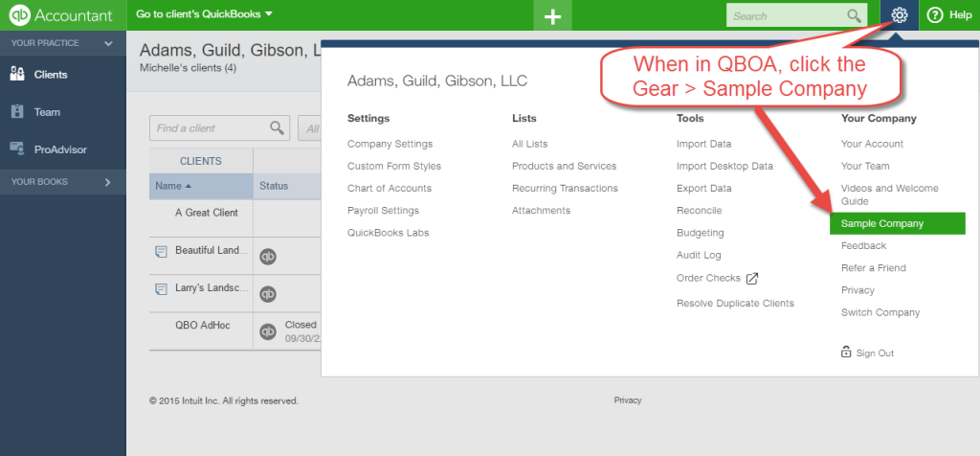Choose Export Data tool
Screen dimensions: 980x456
click(x=704, y=189)
